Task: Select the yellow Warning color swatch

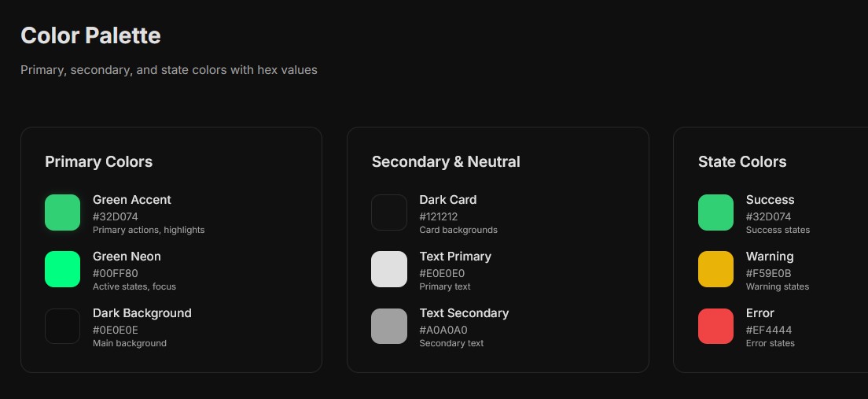Action: (715, 269)
